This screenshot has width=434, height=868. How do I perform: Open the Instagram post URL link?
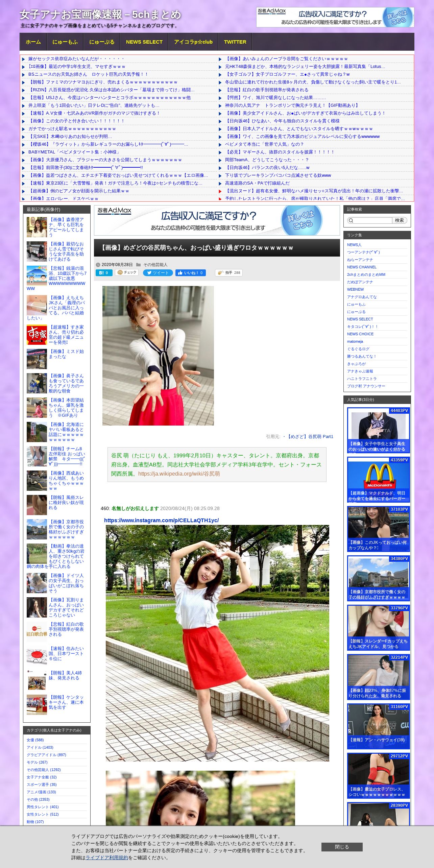click(161, 520)
